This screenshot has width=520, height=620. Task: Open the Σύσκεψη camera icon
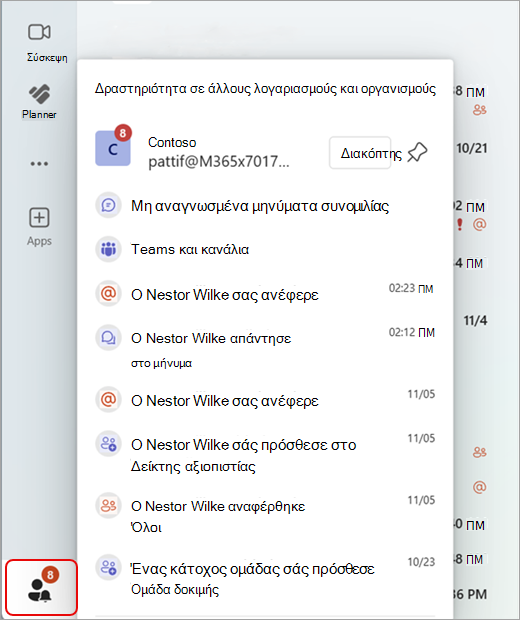tap(39, 32)
